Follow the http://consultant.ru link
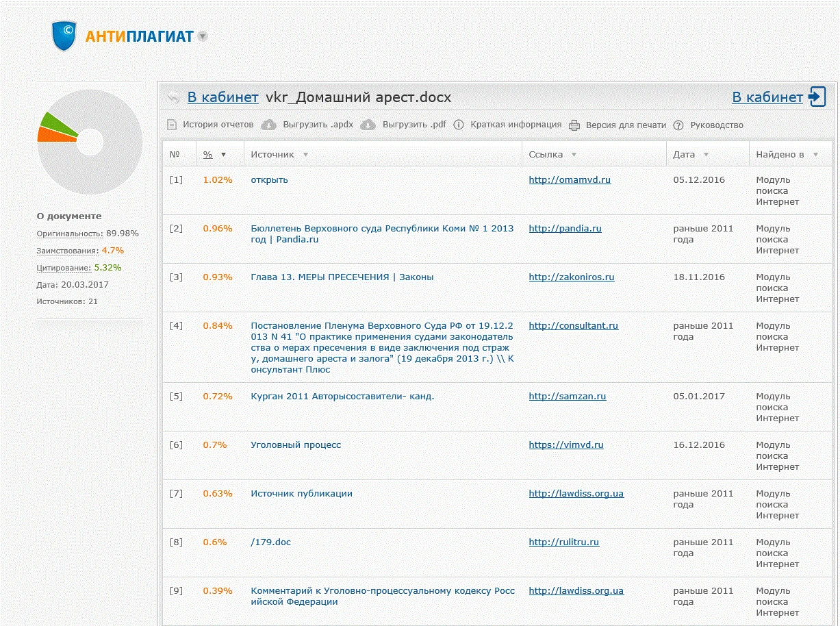The image size is (840, 626). coord(574,325)
